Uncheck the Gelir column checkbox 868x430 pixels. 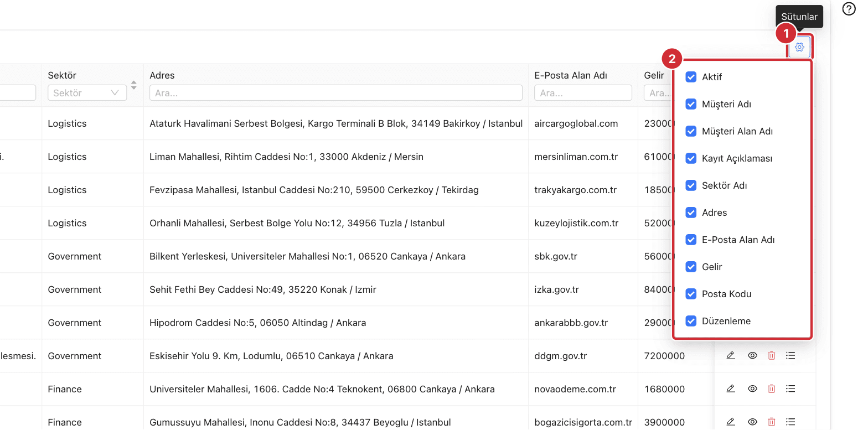691,267
